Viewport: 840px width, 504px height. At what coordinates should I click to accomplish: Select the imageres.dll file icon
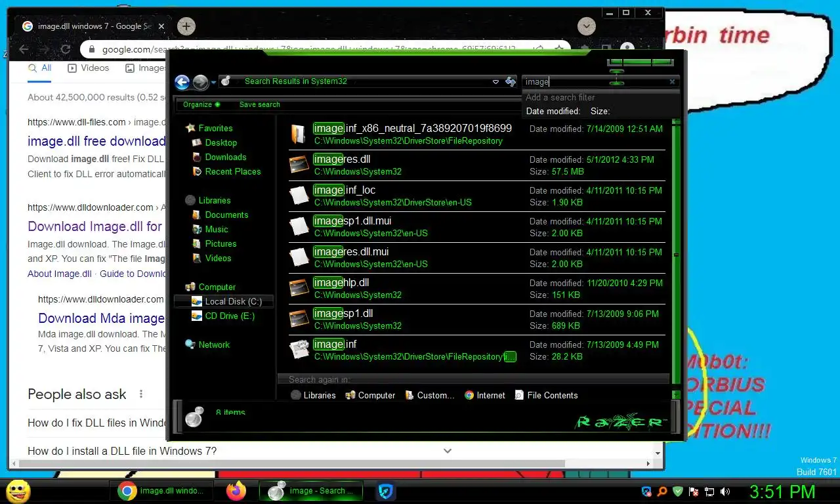point(299,165)
